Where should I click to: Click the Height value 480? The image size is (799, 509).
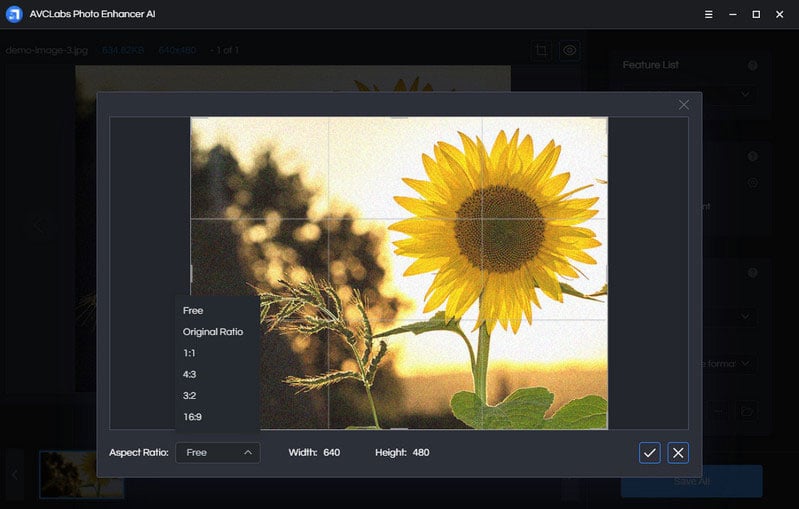coord(421,452)
